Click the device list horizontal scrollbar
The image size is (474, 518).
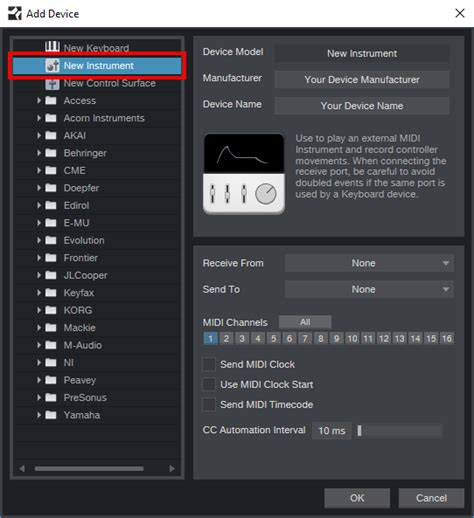89,468
